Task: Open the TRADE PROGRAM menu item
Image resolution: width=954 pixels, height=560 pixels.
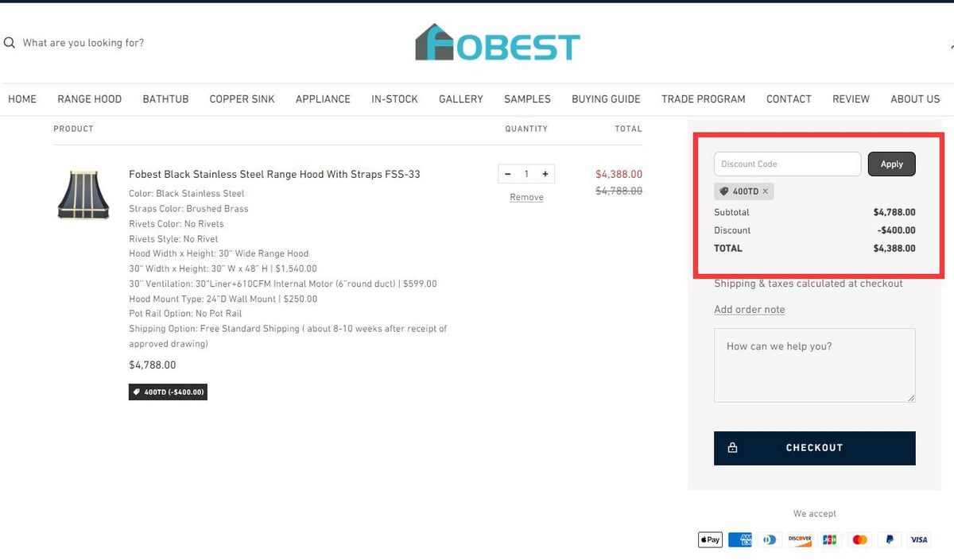Action: pyautogui.click(x=703, y=98)
